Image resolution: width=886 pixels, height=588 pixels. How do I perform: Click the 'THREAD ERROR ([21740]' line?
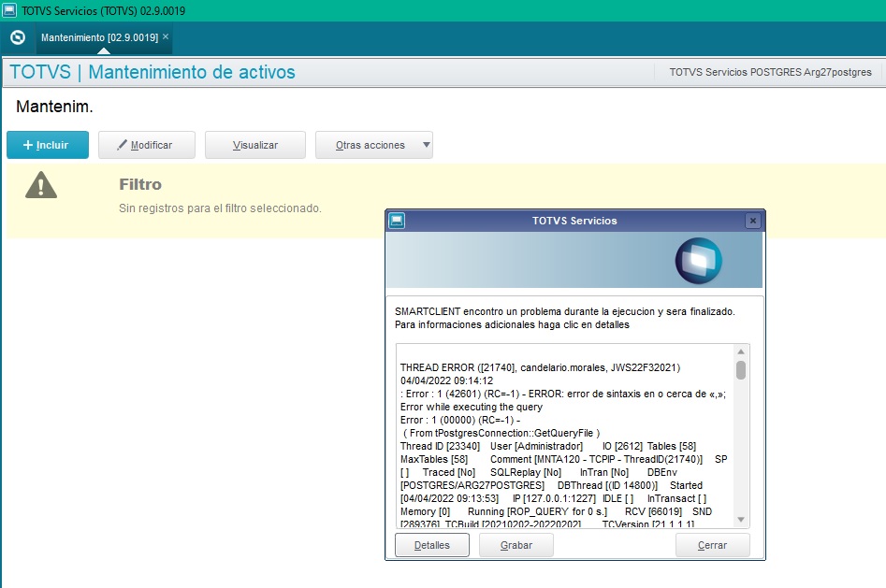[540, 367]
